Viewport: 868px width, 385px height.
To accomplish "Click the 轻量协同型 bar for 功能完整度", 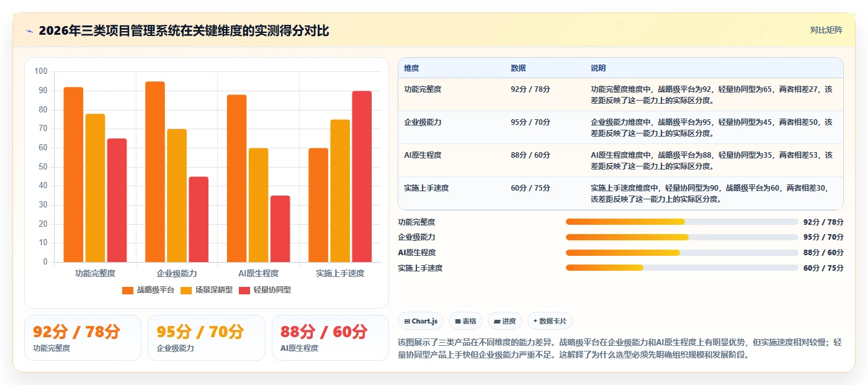I will point(117,201).
